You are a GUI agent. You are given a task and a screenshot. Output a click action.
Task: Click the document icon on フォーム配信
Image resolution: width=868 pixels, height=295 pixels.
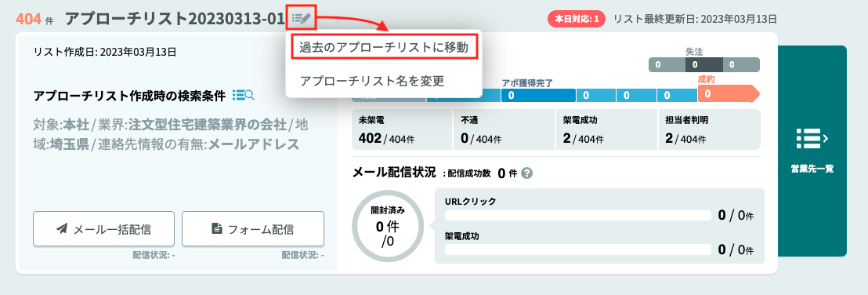pos(216,228)
